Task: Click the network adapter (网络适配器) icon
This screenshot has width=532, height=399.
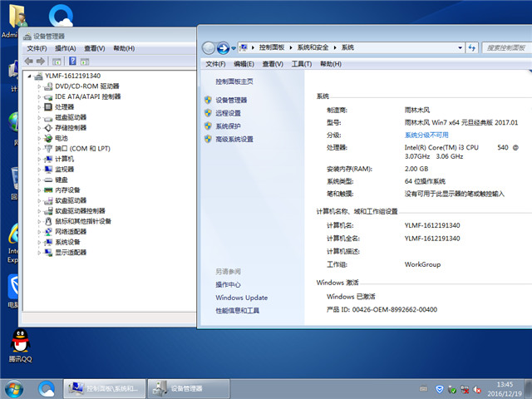Action: [x=48, y=232]
